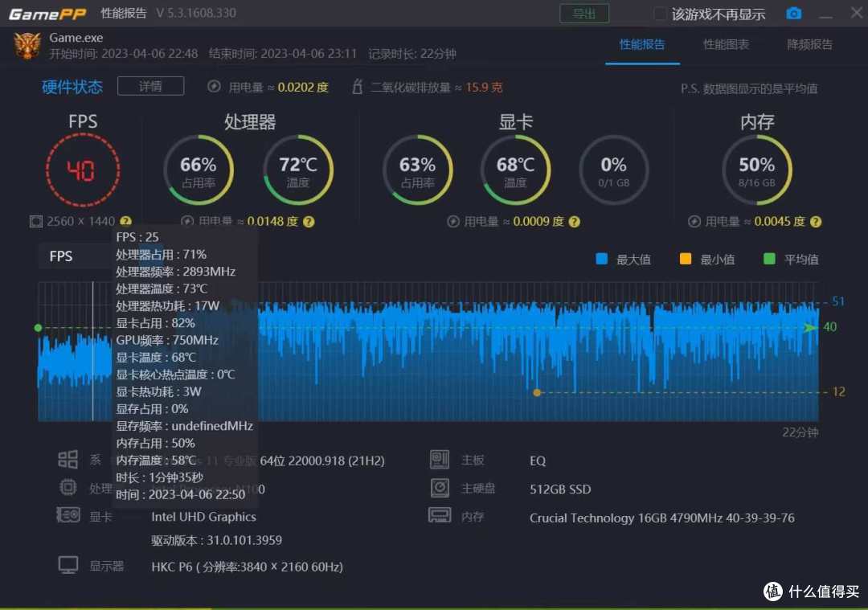The width and height of the screenshot is (868, 610).
Task: Click the white timeline cursor line
Action: (x=92, y=351)
